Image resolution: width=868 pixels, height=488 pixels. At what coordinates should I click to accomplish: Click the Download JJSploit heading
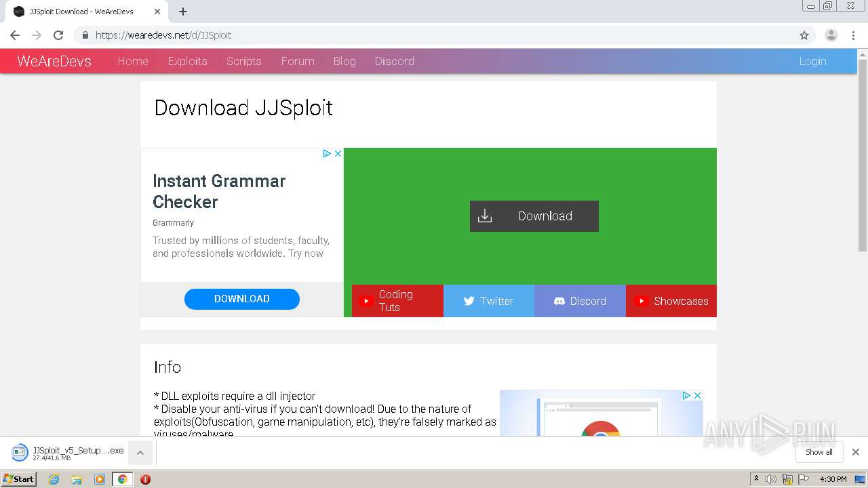(243, 108)
